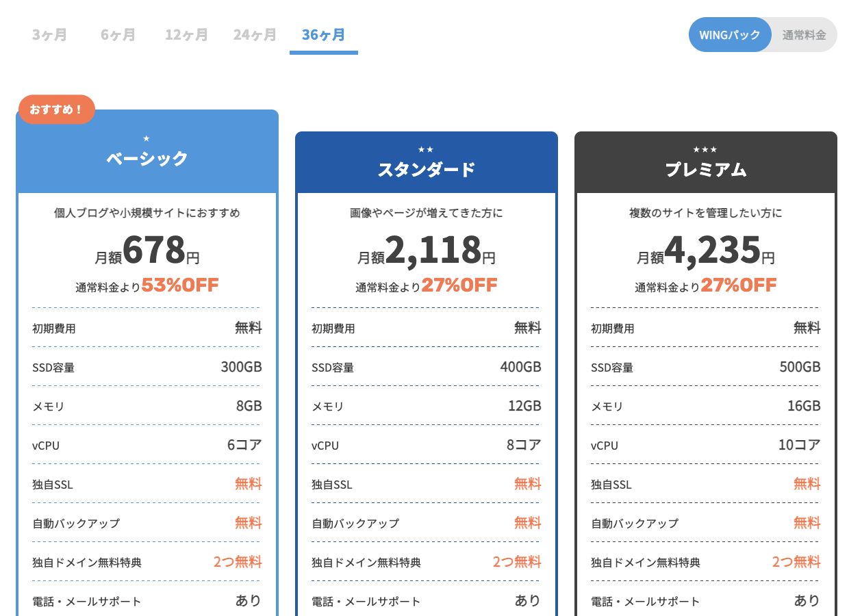Select the 3ヶ月 contract period tab
This screenshot has height=616, width=849.
click(49, 35)
